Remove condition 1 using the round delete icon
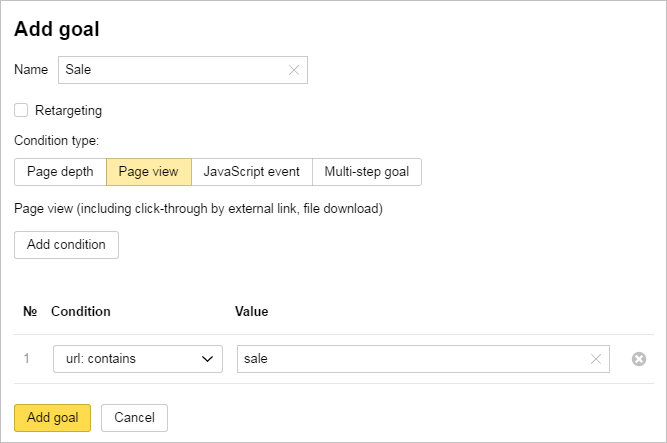This screenshot has width=667, height=443. pyautogui.click(x=639, y=359)
